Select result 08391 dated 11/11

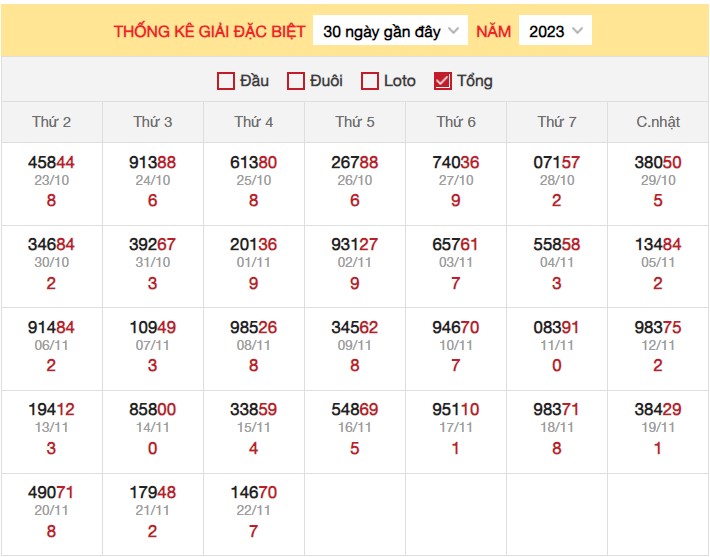(x=557, y=326)
